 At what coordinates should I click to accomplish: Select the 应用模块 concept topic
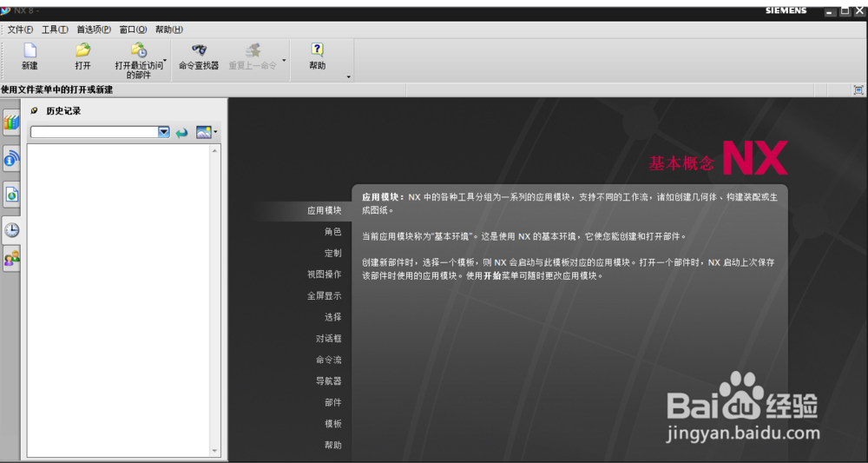pos(325,210)
